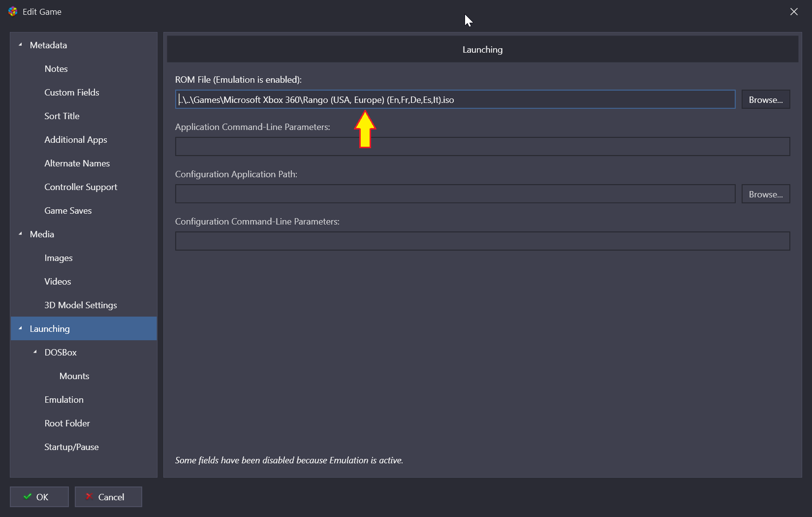Collapse the Metadata tree section
812x517 pixels.
20,45
